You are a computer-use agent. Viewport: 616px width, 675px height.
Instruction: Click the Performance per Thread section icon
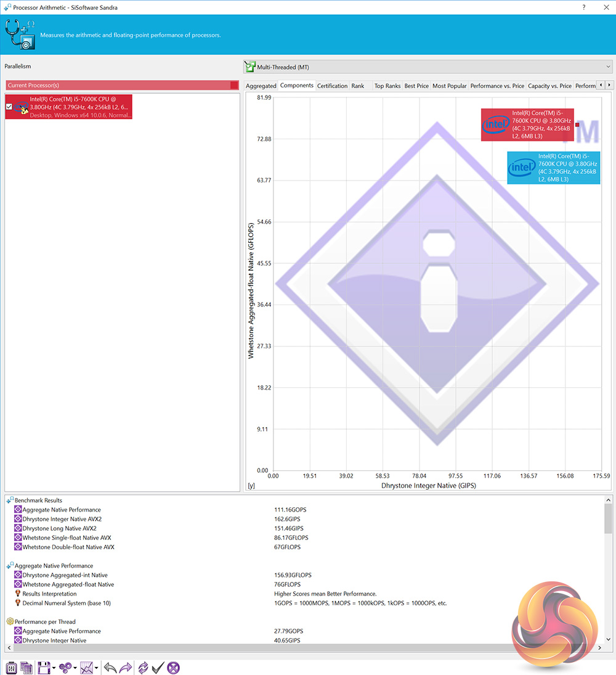[10, 621]
